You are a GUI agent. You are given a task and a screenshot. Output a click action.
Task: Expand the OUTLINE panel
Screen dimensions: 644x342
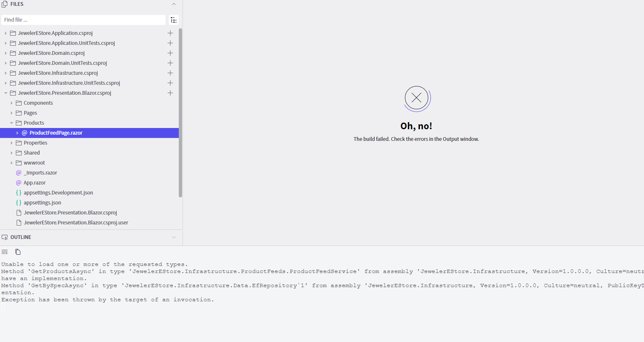point(174,237)
